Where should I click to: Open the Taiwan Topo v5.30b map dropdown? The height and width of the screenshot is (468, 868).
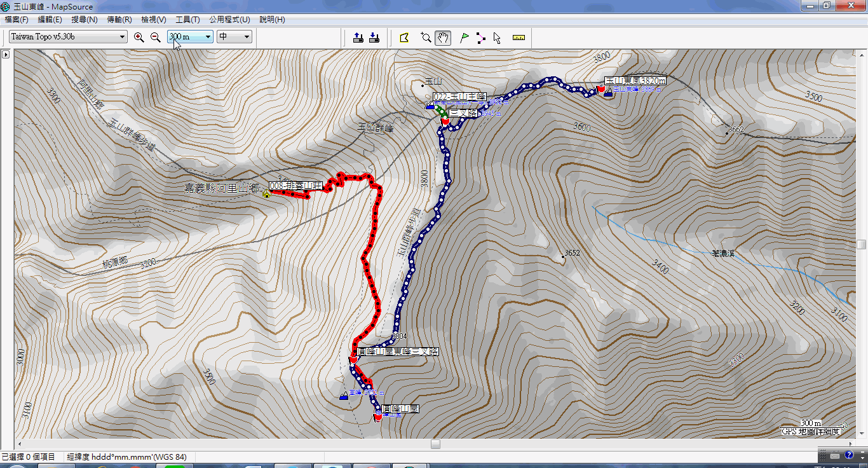coord(68,37)
